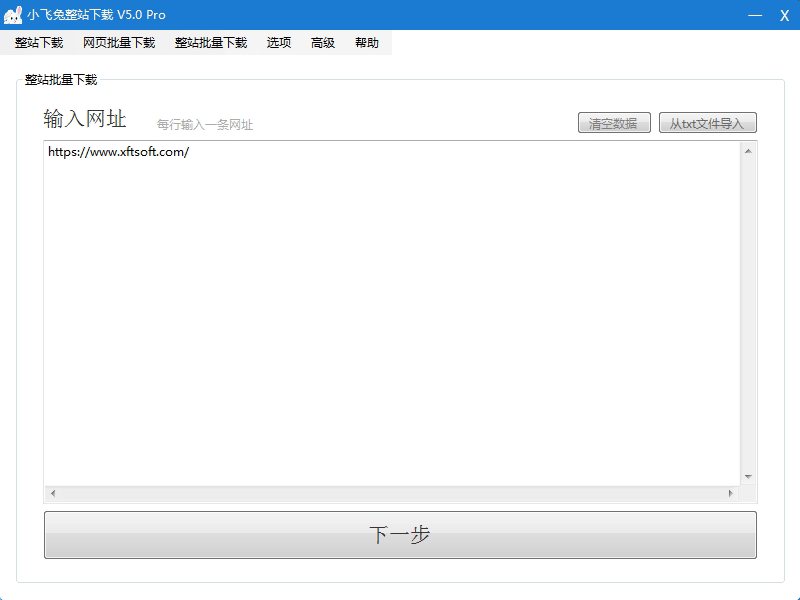Click the horizontal scrollbar track
This screenshot has width=800, height=600.
tap(390, 494)
